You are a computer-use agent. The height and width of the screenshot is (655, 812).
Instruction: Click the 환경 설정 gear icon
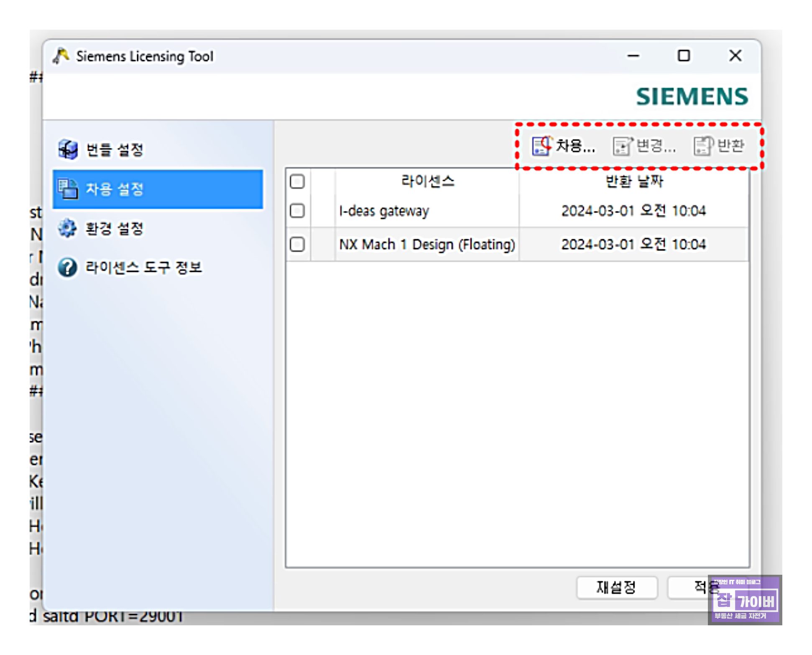click(67, 228)
